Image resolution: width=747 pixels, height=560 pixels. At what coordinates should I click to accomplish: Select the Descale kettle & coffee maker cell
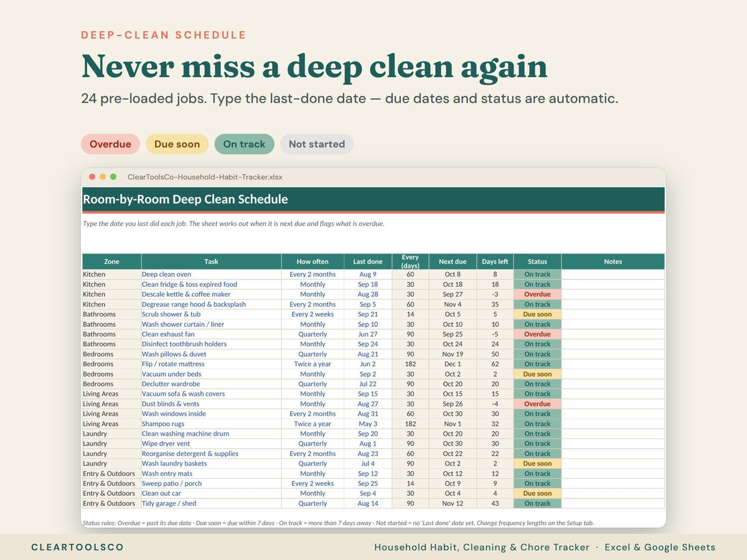pos(211,294)
